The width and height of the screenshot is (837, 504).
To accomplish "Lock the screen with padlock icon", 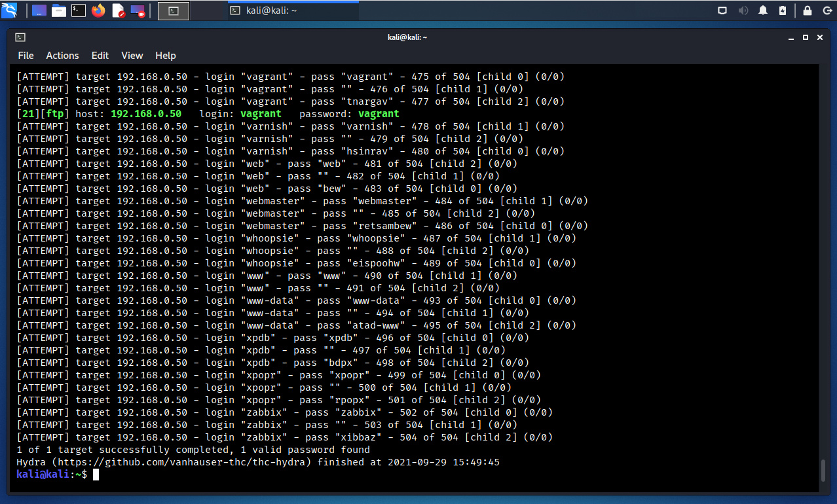I will point(808,10).
